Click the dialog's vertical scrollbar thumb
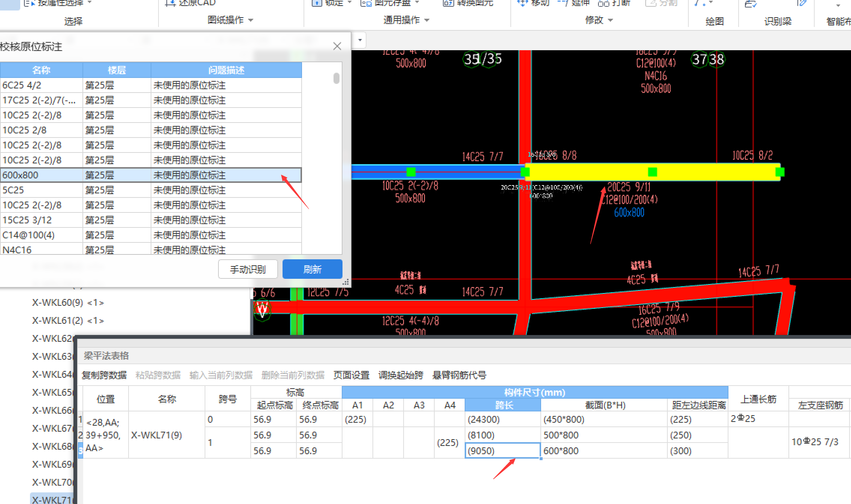 click(x=336, y=78)
